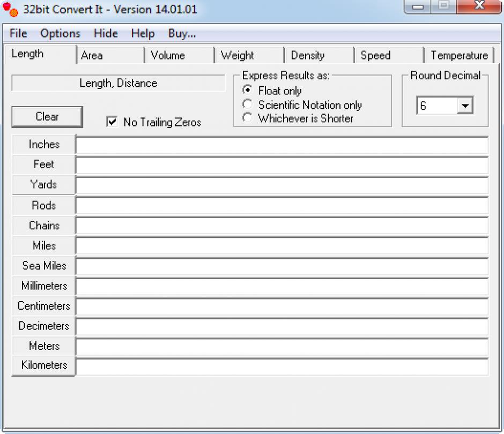Viewport: 504px width, 434px height.
Task: Click the Clear button
Action: (47, 117)
